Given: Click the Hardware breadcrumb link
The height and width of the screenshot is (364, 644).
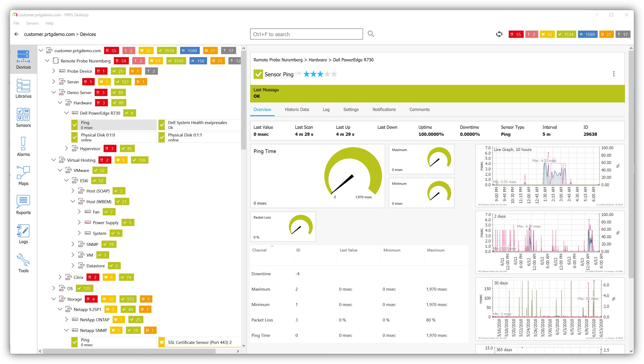Looking at the screenshot, I should click(317, 60).
